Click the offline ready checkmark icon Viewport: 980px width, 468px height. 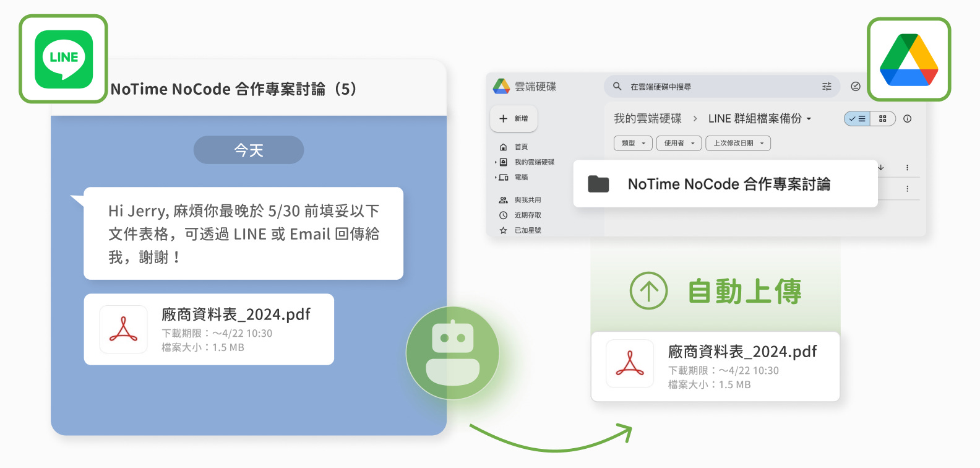pos(856,87)
